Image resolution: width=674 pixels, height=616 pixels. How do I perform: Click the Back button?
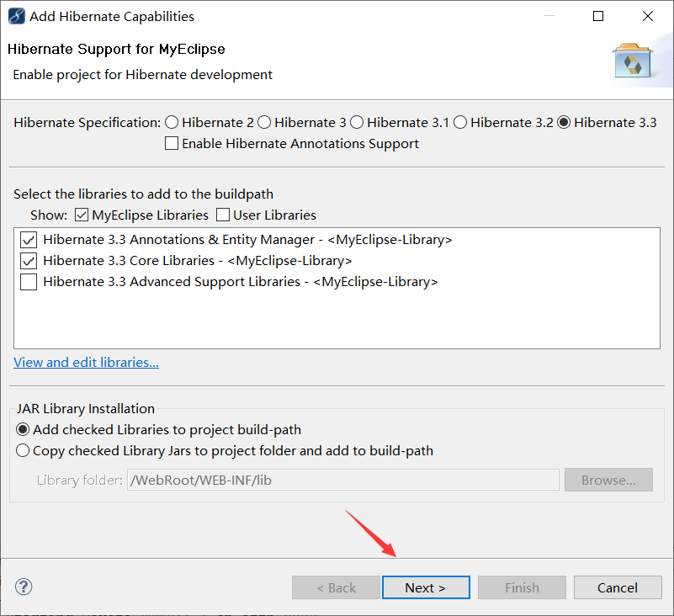pyautogui.click(x=336, y=587)
